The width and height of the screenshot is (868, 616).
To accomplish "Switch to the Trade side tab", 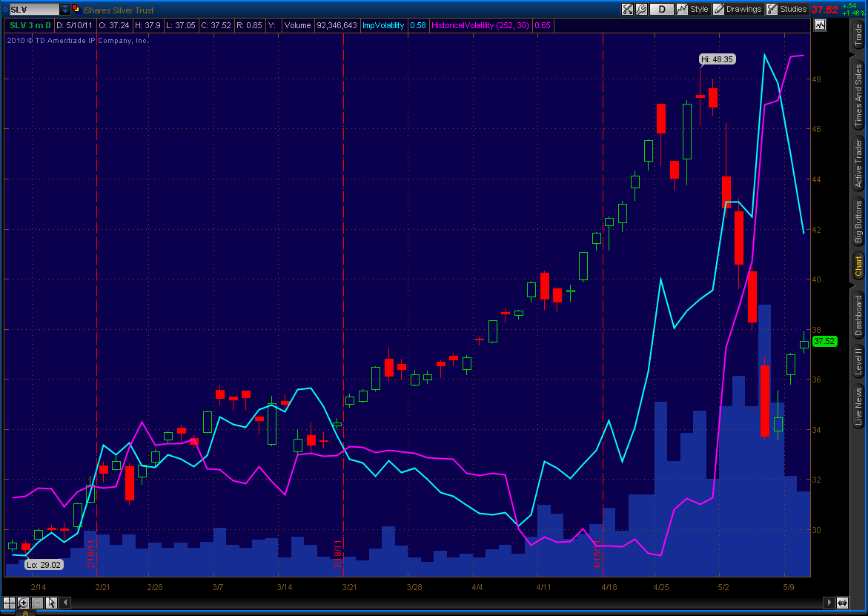I will click(858, 34).
